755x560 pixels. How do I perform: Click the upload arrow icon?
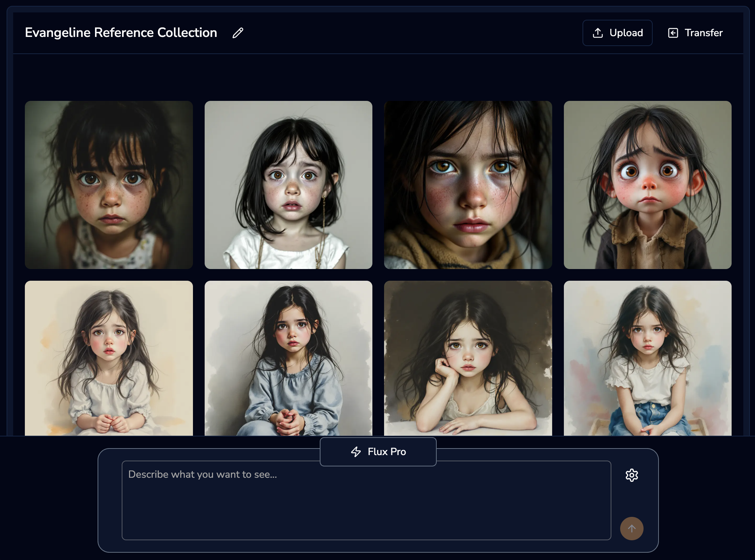click(598, 33)
